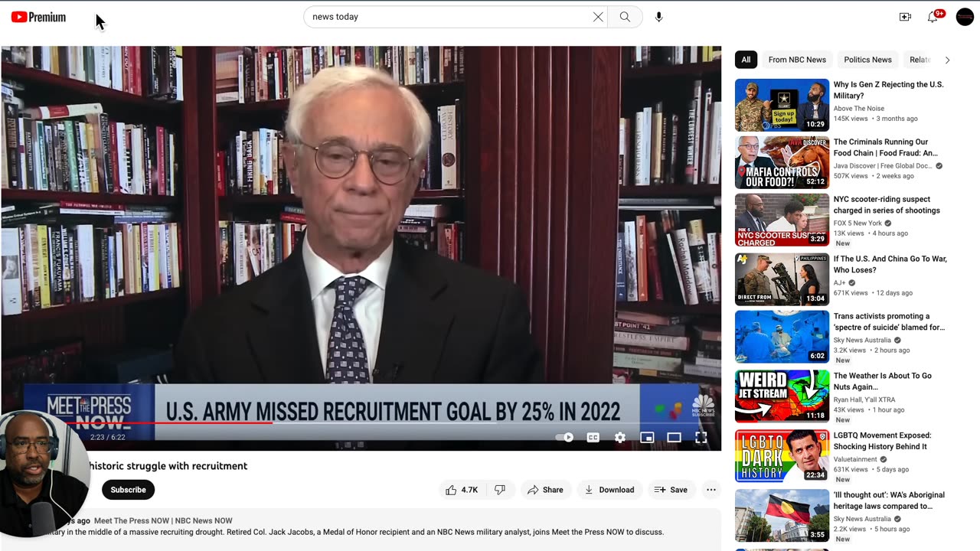
Task: Share this video
Action: pyautogui.click(x=545, y=490)
